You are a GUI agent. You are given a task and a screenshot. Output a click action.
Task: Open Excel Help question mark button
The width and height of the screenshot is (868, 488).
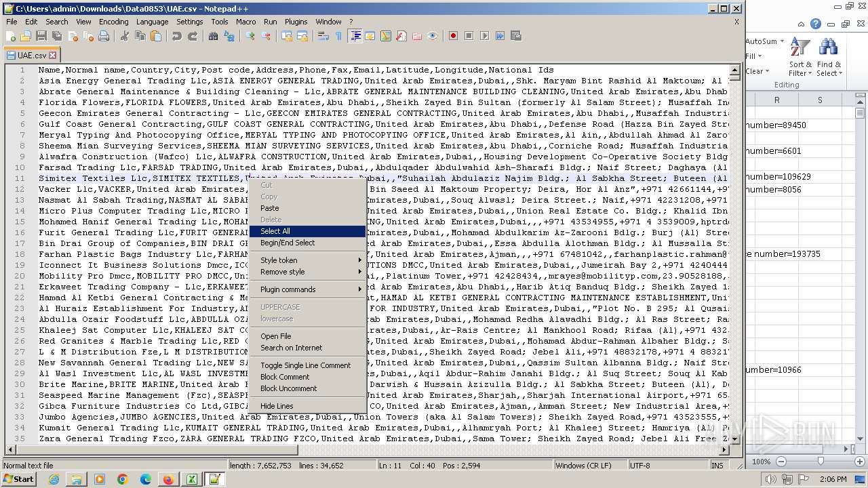tap(816, 24)
